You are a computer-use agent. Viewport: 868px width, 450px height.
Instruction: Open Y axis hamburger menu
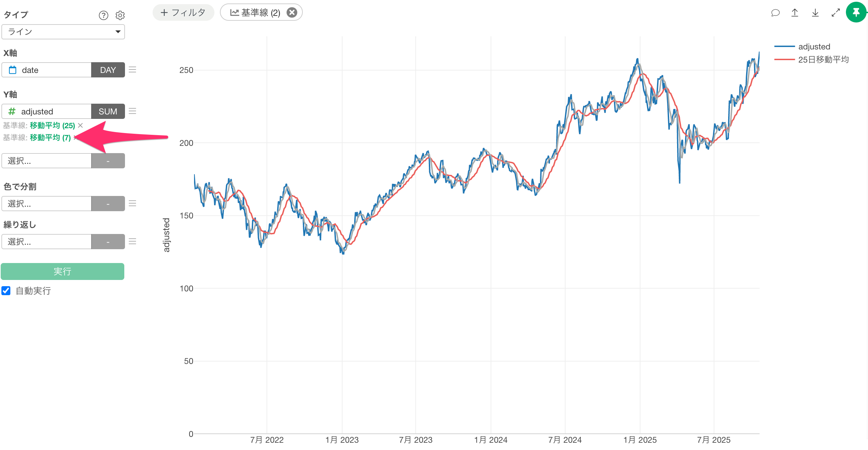132,111
